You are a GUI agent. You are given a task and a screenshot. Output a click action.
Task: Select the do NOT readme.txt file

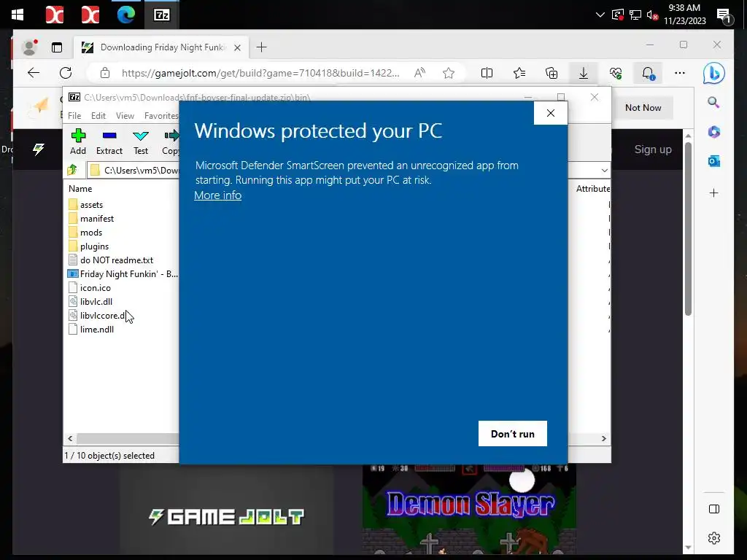[111, 260]
